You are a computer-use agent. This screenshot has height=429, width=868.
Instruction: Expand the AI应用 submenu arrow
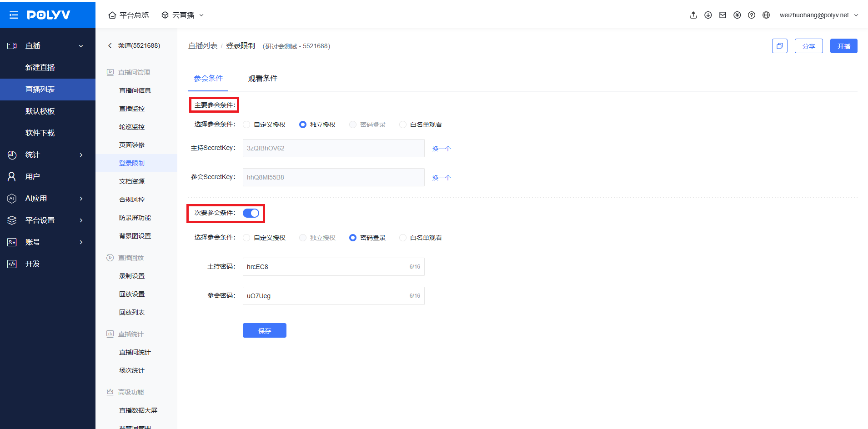point(81,199)
